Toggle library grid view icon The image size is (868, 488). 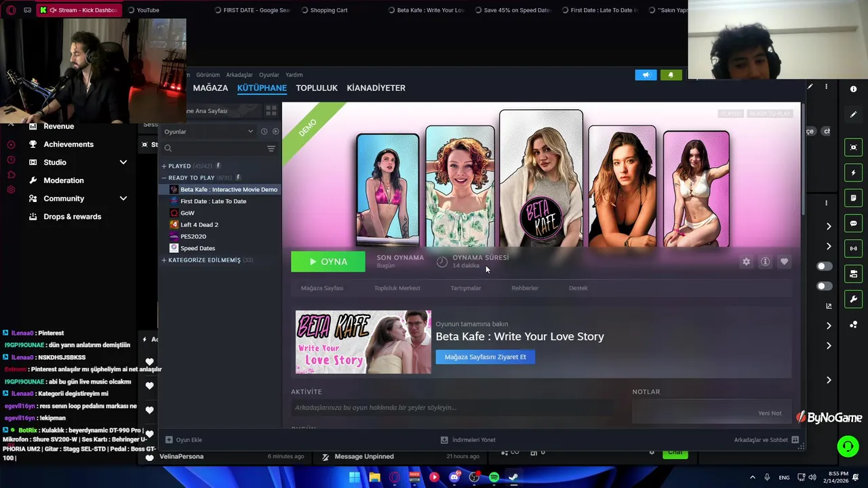271,110
